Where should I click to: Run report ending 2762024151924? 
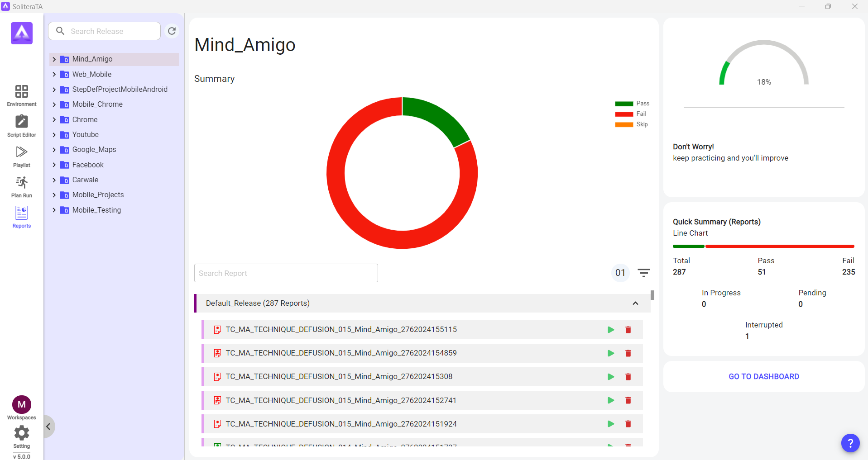611,424
